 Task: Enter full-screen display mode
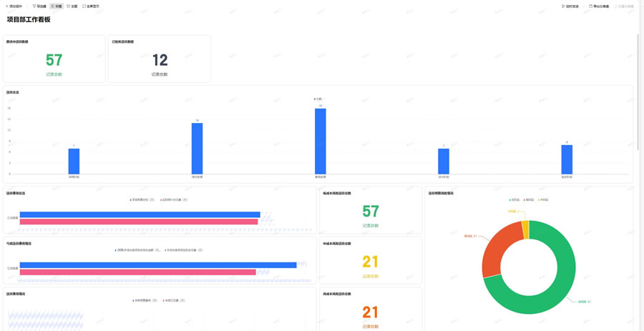pyautogui.click(x=90, y=6)
